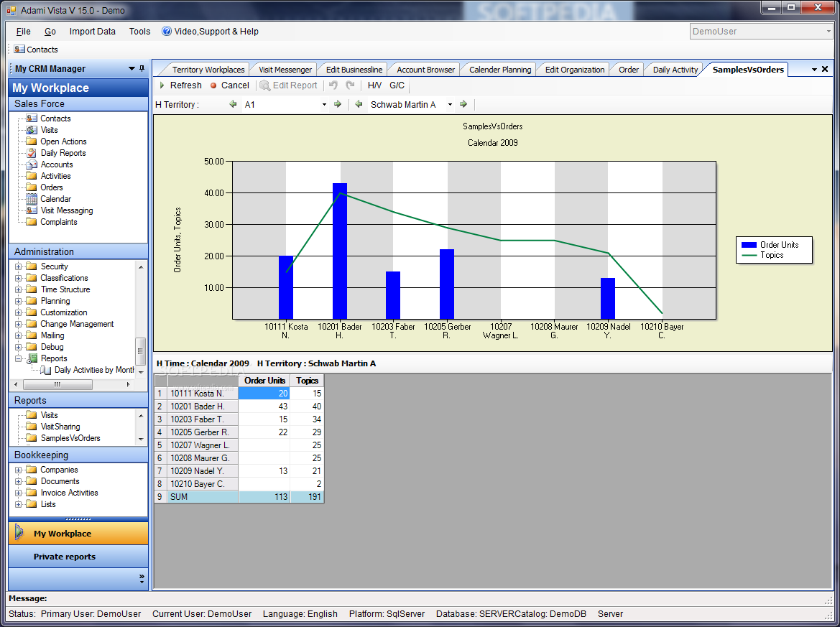Go to next territory after A1
The width and height of the screenshot is (840, 627).
point(338,105)
